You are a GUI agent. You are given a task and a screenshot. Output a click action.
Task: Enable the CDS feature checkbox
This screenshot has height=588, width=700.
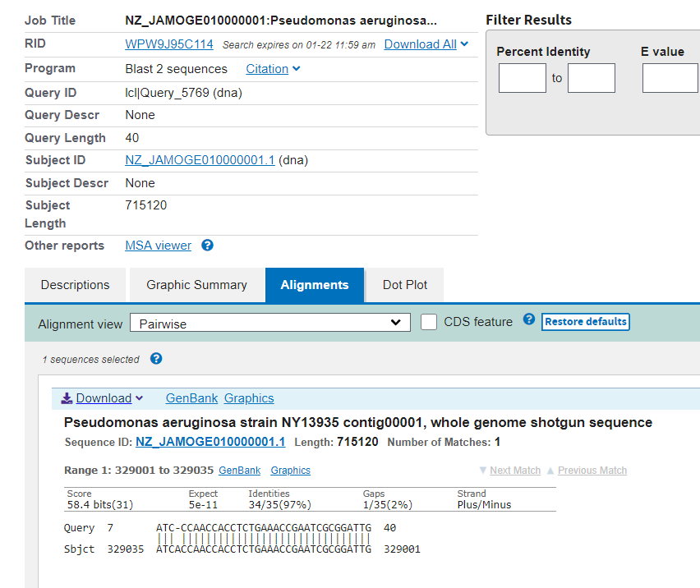point(429,322)
